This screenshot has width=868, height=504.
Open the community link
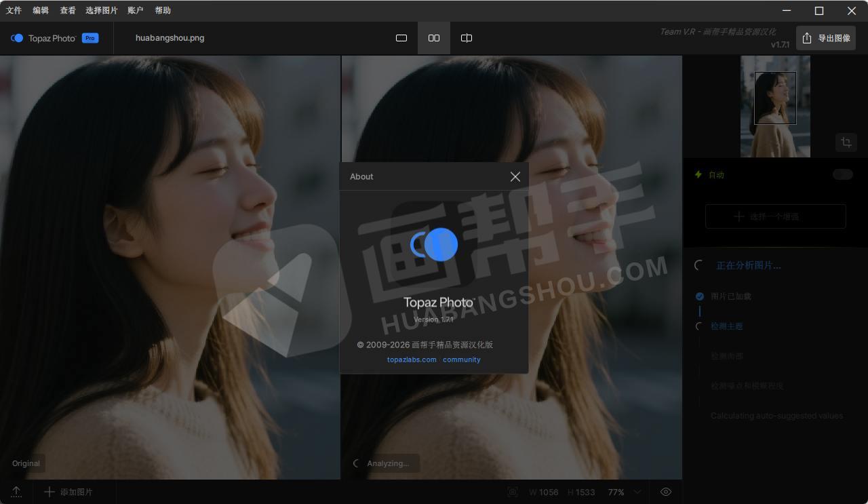click(462, 360)
